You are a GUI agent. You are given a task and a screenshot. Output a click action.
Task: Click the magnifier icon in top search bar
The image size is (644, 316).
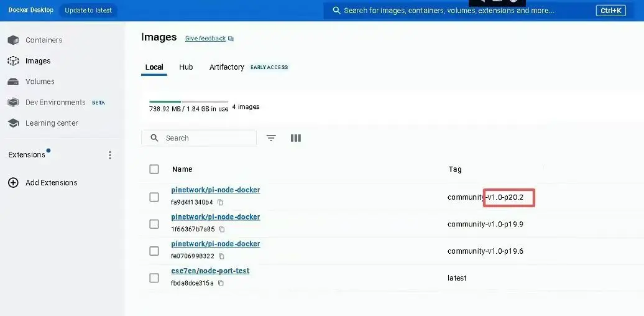336,11
